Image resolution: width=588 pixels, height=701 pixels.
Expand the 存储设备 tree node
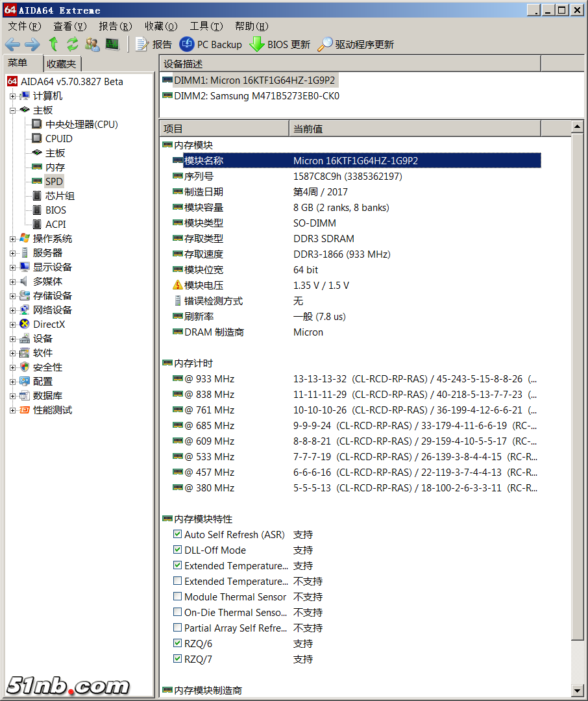(12, 296)
